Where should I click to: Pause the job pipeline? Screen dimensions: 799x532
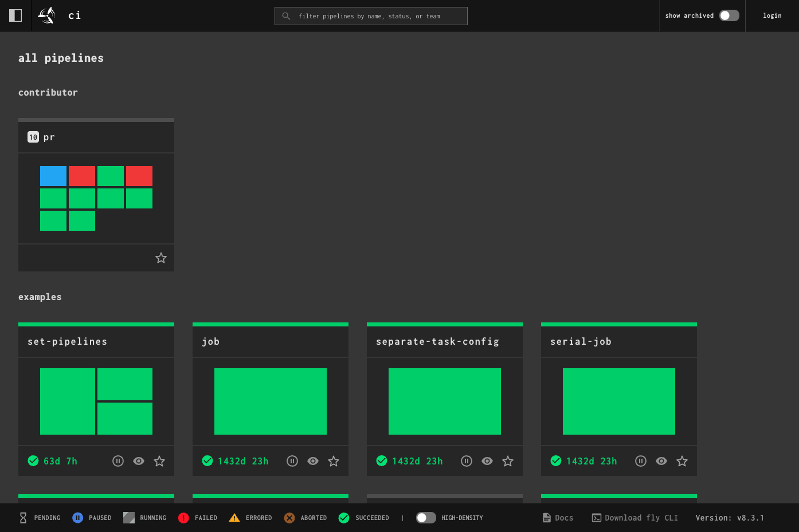(292, 461)
